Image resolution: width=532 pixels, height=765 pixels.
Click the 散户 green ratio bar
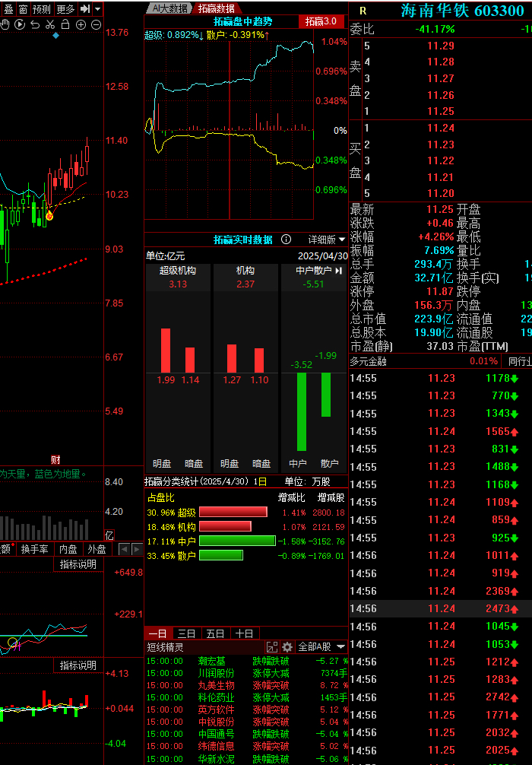(221, 555)
